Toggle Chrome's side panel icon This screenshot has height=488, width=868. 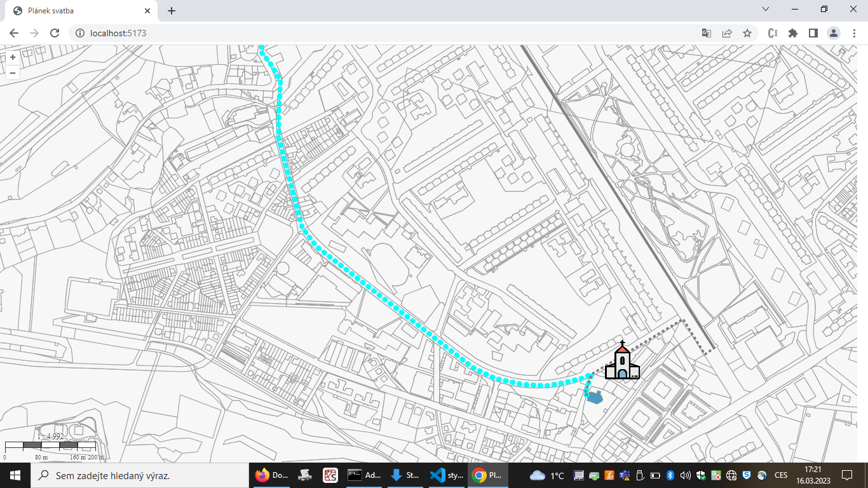[814, 32]
